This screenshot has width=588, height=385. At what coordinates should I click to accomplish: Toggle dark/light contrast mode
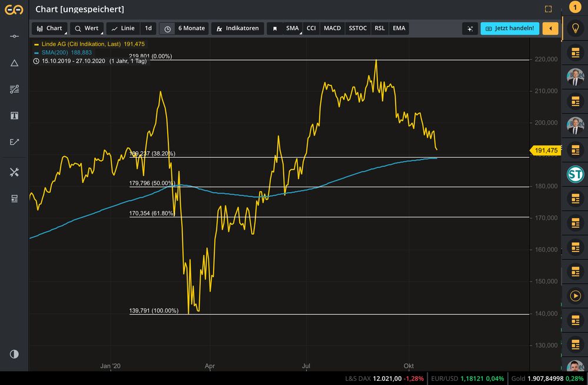(x=14, y=354)
